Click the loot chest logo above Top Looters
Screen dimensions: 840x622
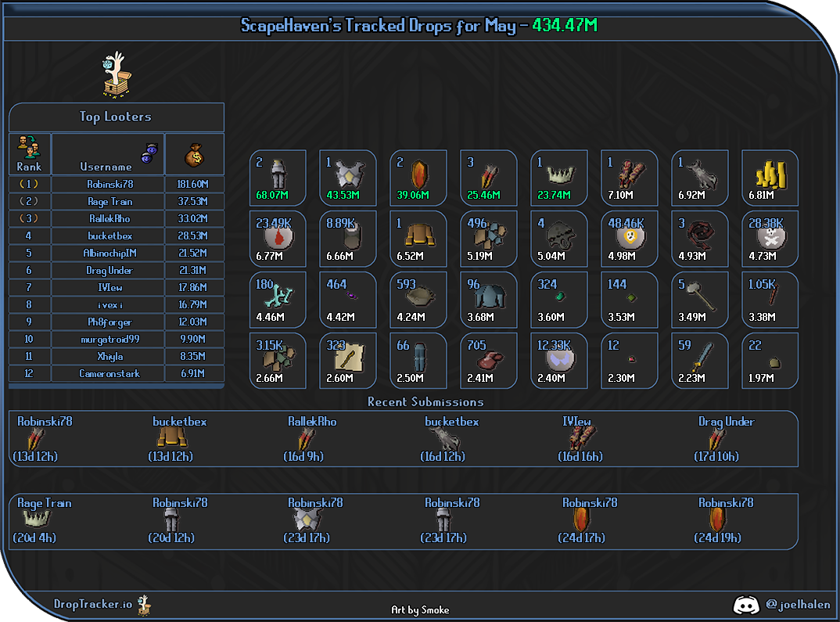coord(117,74)
